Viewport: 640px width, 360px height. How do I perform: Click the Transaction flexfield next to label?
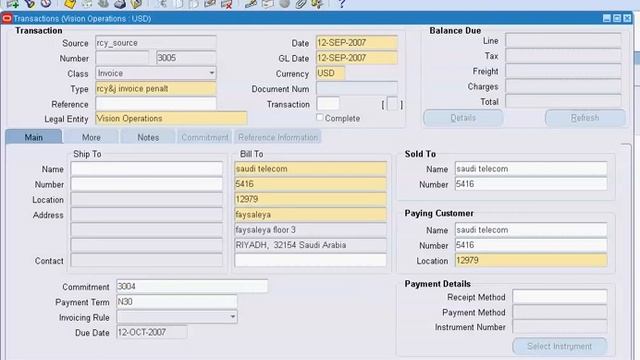point(328,104)
